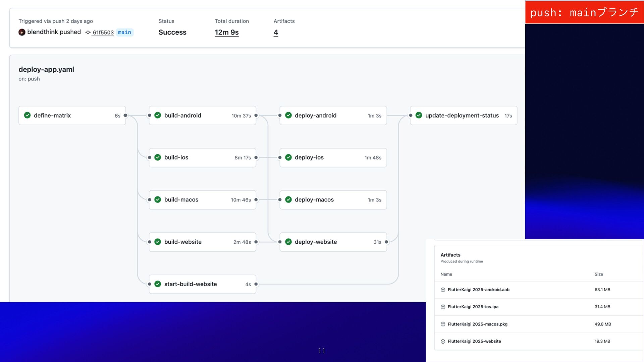Select the main branch label
This screenshot has height=362, width=644.
click(124, 32)
